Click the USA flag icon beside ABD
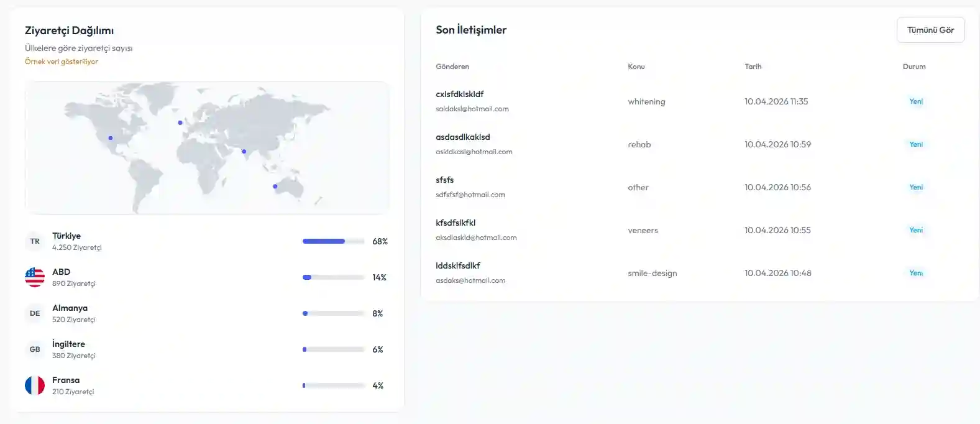The width and height of the screenshot is (980, 424). (x=35, y=277)
